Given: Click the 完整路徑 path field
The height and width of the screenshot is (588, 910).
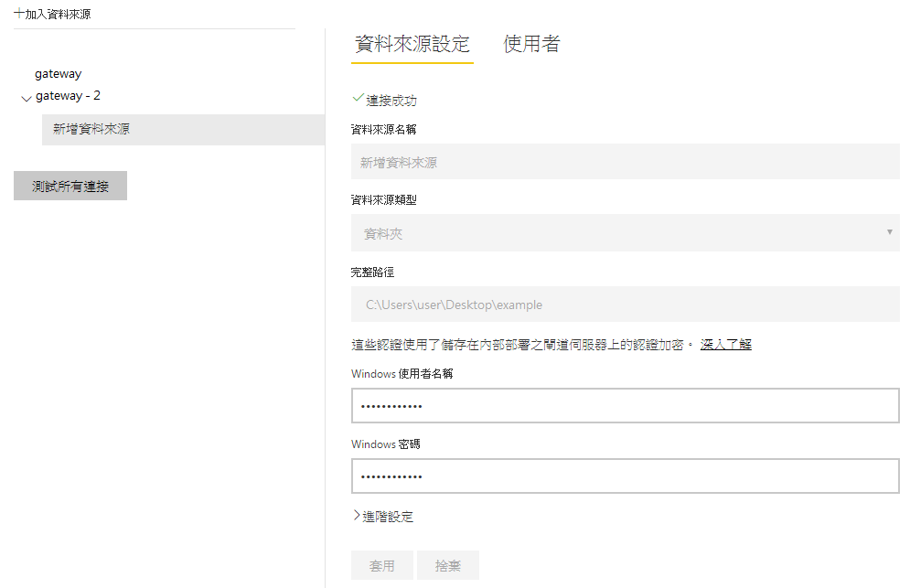Looking at the screenshot, I should tap(625, 305).
